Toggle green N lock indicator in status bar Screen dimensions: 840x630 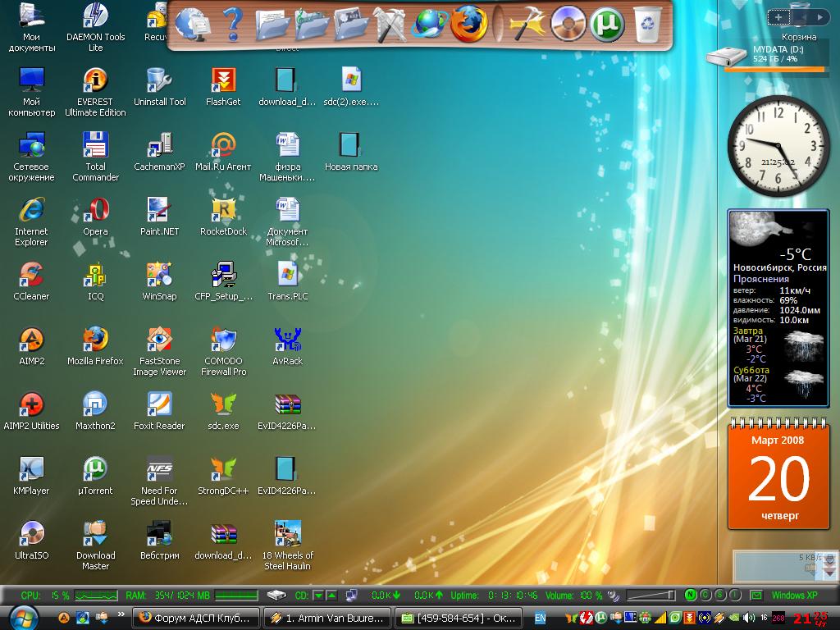pyautogui.click(x=691, y=595)
